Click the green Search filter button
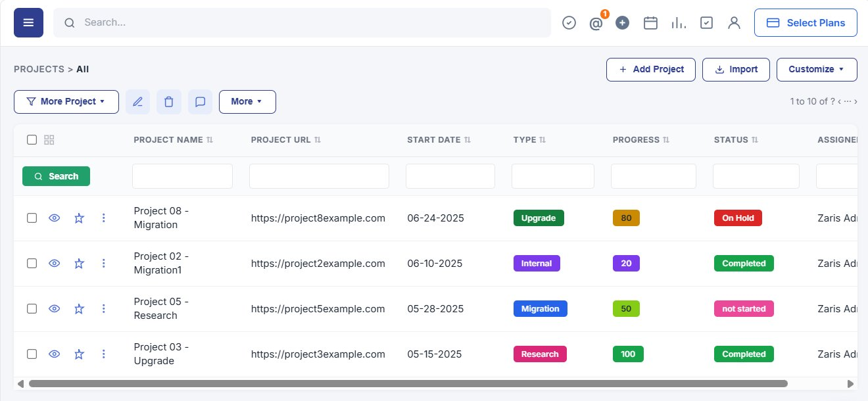Image resolution: width=868 pixels, height=401 pixels. tap(56, 176)
